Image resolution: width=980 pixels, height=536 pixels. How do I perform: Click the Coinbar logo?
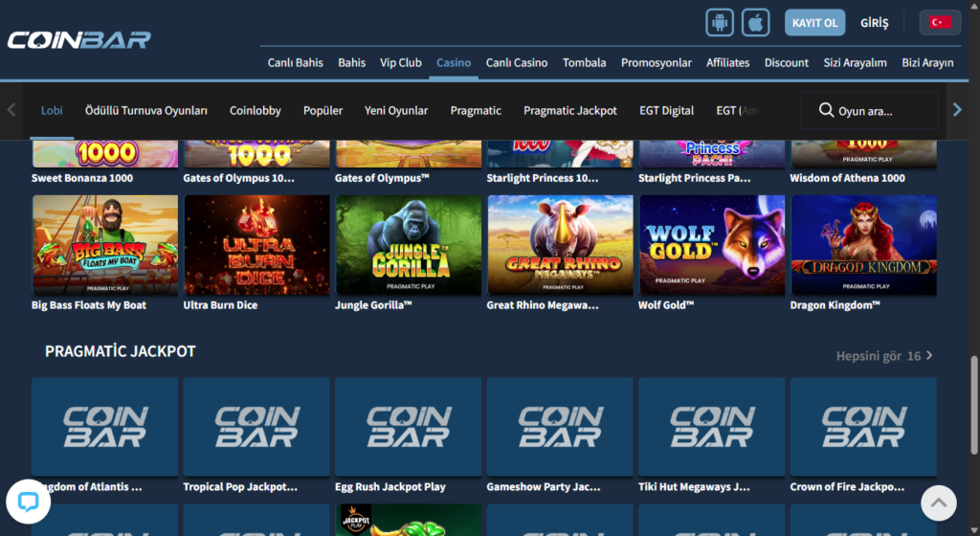point(78,40)
